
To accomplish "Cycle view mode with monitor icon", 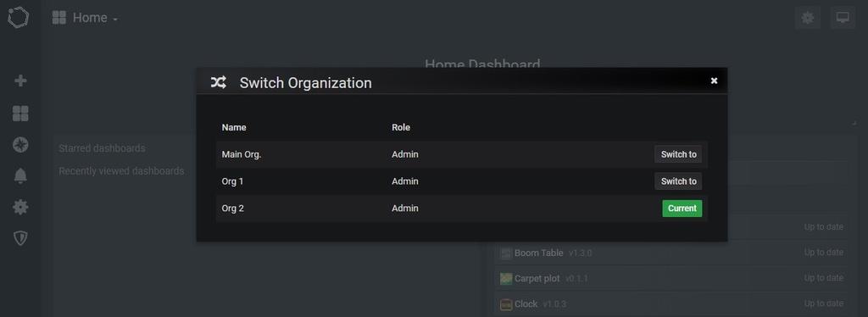I will coord(843,18).
